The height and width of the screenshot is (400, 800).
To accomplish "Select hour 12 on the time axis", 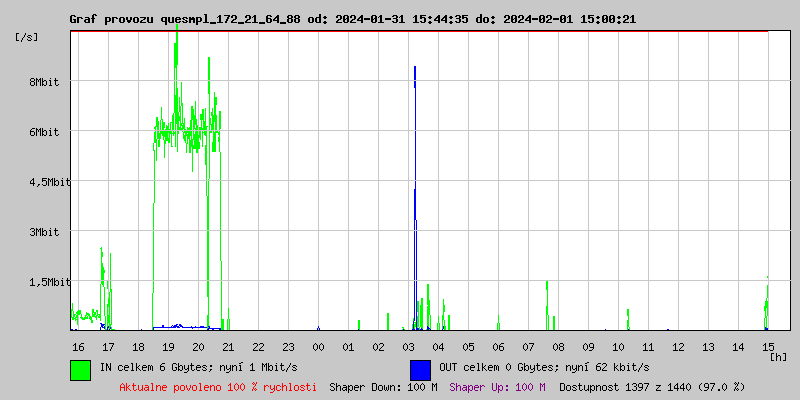I will pos(678,346).
